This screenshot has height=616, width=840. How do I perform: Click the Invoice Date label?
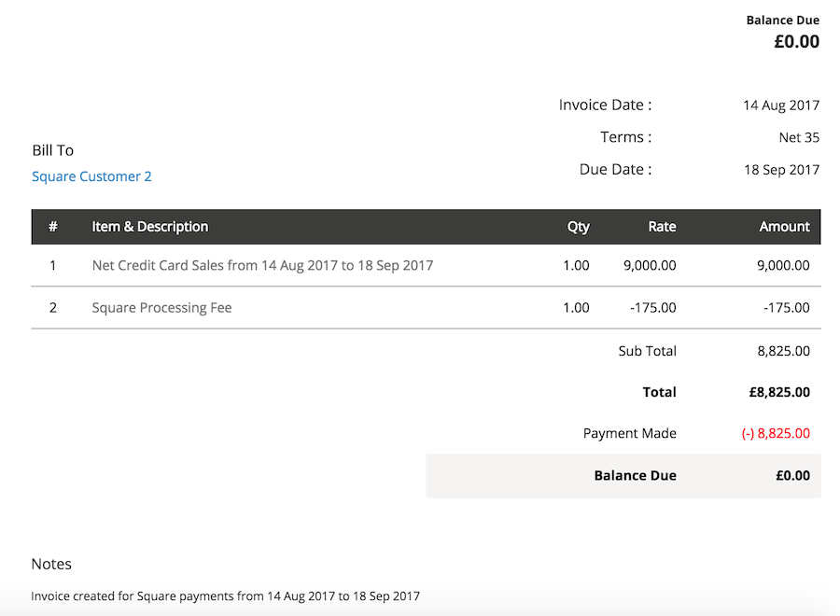tap(605, 105)
